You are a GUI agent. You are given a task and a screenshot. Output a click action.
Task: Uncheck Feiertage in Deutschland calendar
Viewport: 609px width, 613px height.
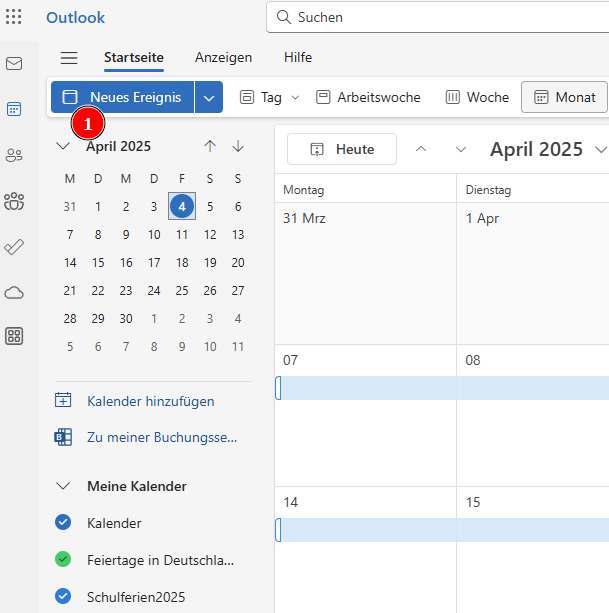click(63, 559)
